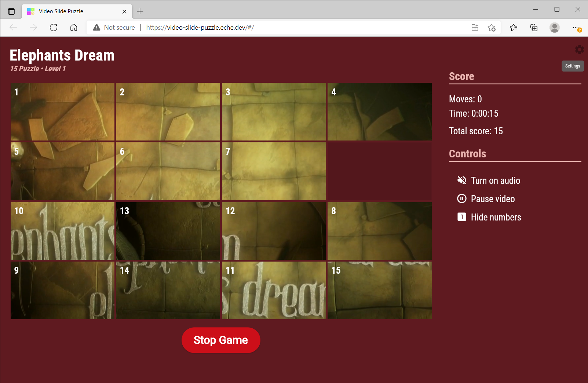Image resolution: width=588 pixels, height=383 pixels.
Task: Click the muted speaker audio icon
Action: coord(461,180)
